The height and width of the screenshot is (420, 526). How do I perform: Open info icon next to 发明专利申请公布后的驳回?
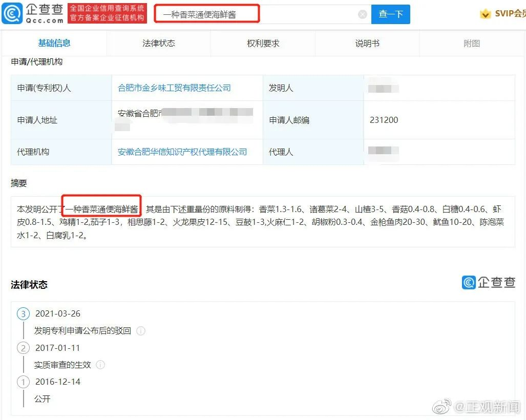(141, 331)
